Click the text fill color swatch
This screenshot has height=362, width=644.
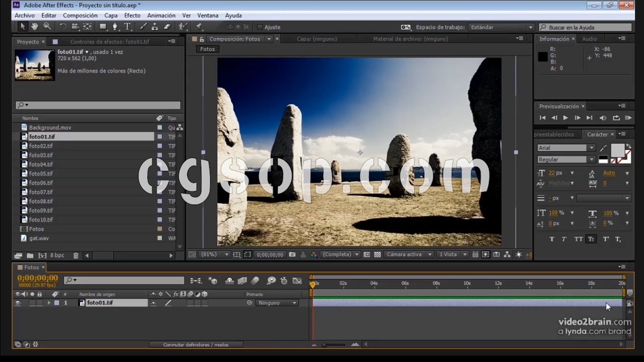[x=617, y=149]
